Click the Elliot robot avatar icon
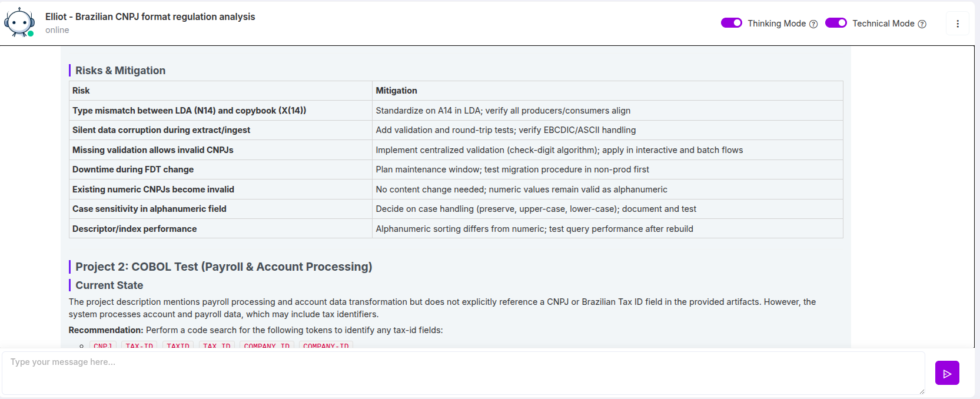980x399 pixels. click(x=19, y=22)
